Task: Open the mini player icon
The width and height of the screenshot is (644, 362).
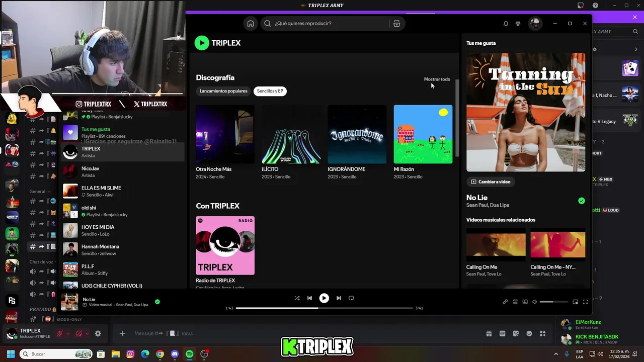Action: coord(575,302)
